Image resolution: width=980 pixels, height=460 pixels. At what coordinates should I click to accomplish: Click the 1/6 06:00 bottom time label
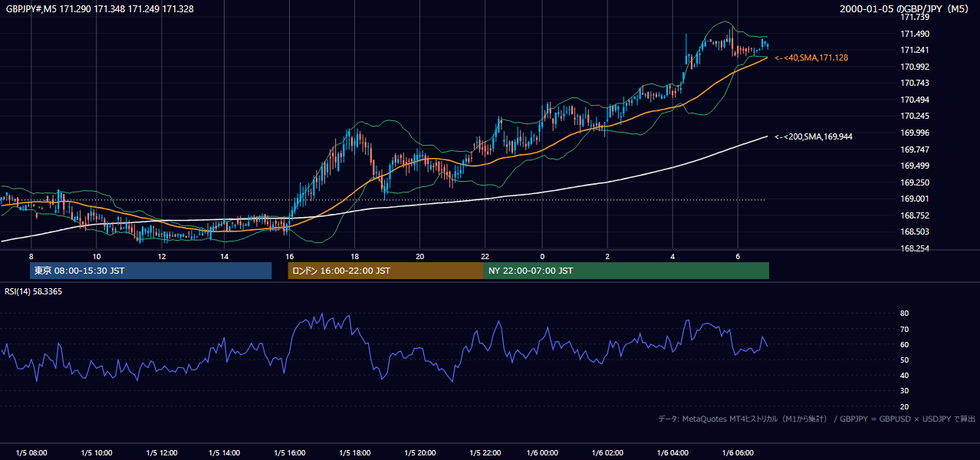738,453
